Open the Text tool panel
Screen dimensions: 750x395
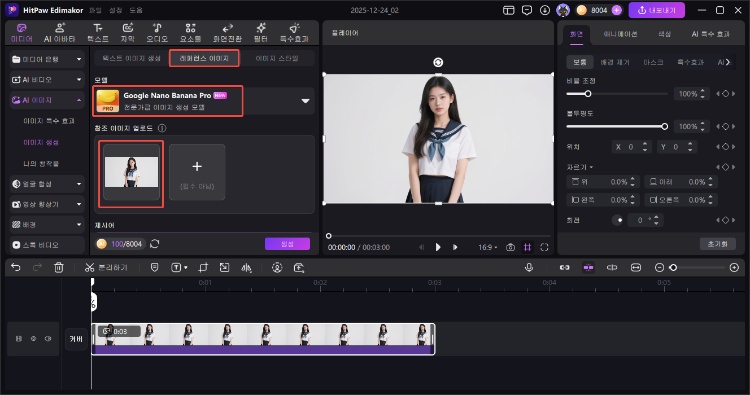pos(98,33)
